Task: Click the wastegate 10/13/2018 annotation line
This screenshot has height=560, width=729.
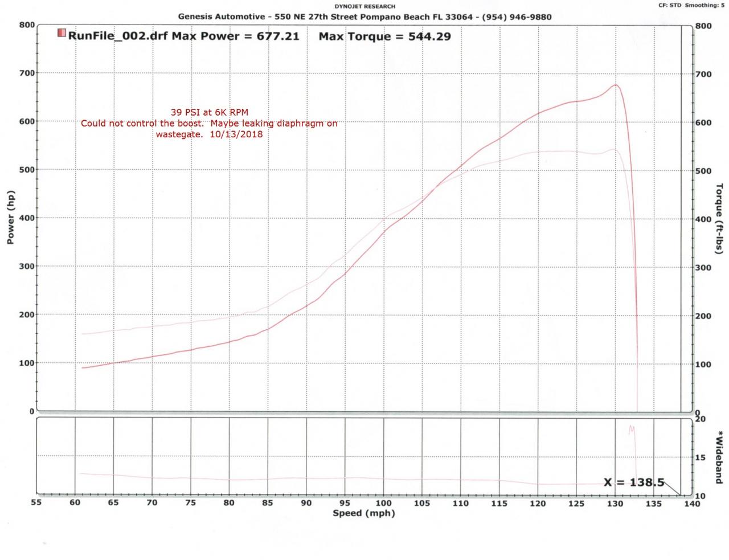Action: [x=209, y=134]
